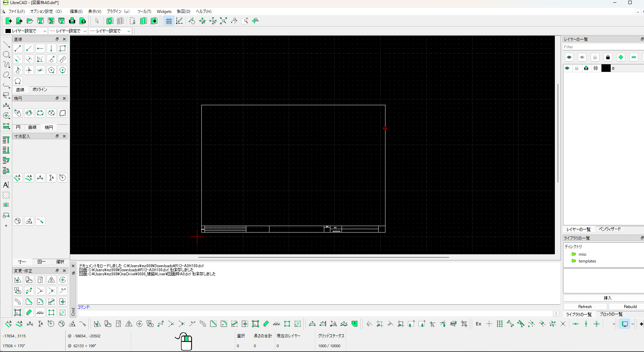The width and height of the screenshot is (644, 352).
Task: Open the color レイヤー設定 dropdown
Action: [x=26, y=31]
